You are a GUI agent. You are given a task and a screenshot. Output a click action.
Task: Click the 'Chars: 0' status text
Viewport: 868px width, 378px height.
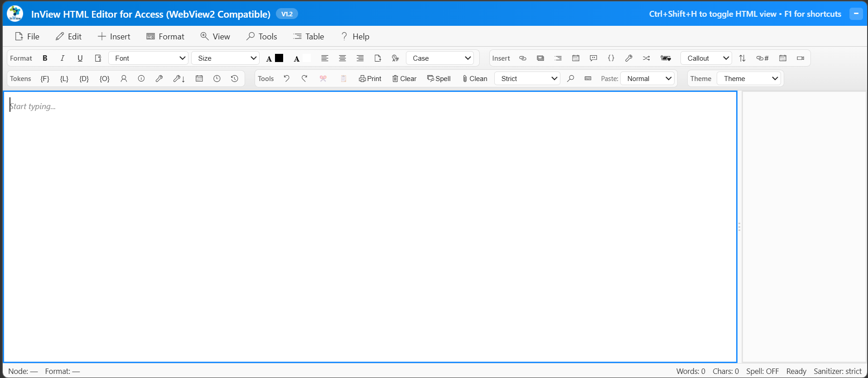click(x=726, y=371)
